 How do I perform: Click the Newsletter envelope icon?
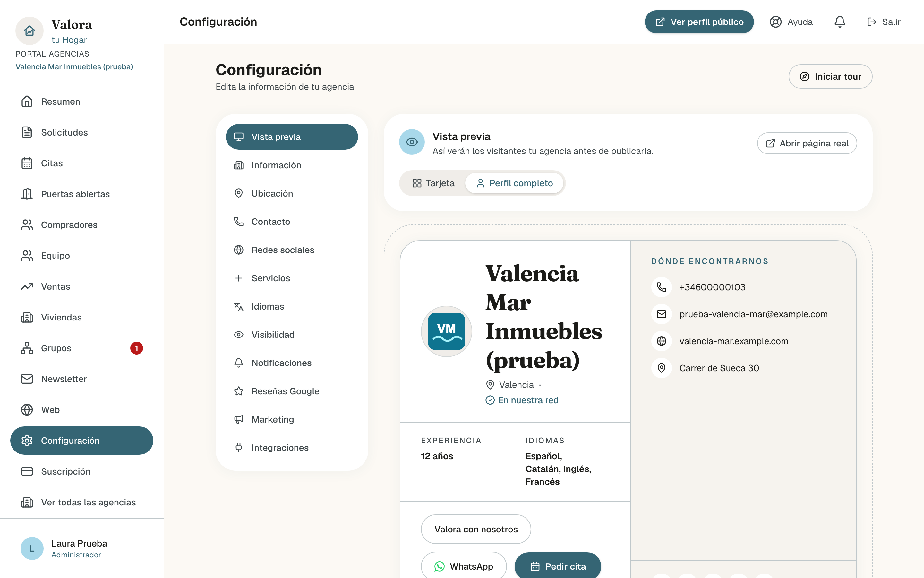click(27, 379)
